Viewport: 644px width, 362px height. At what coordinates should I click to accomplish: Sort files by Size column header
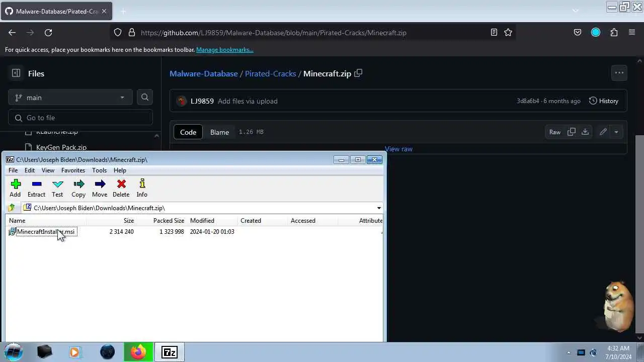tap(112, 221)
